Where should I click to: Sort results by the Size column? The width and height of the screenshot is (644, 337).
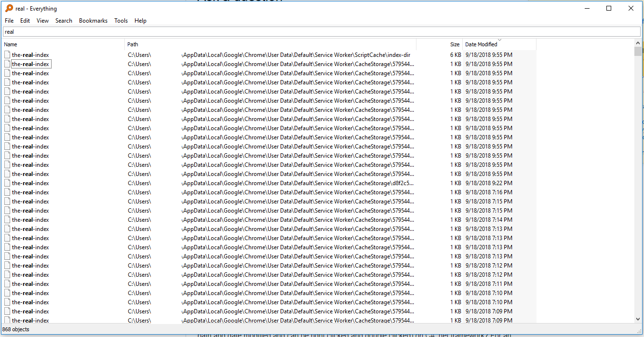tap(455, 44)
